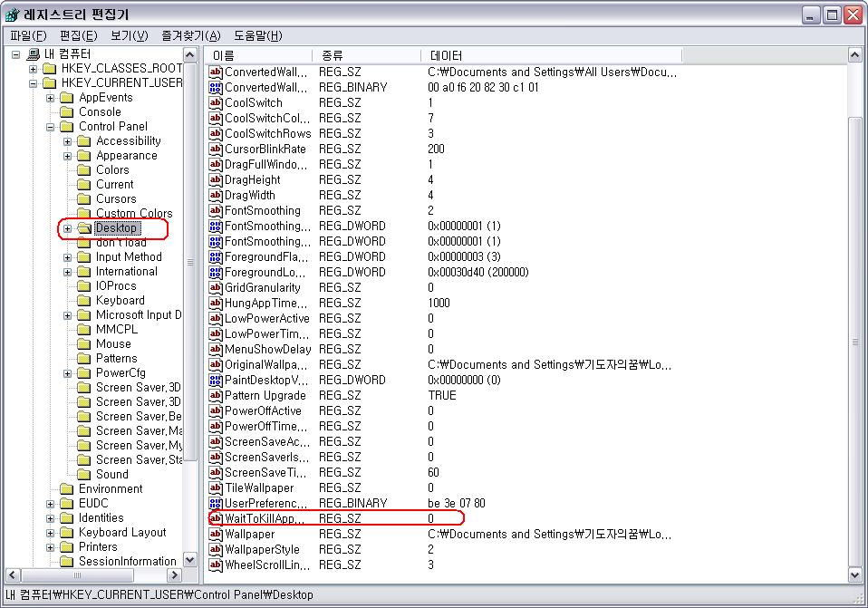Open the 보기(V) menu
This screenshot has width=868, height=608.
(x=129, y=36)
